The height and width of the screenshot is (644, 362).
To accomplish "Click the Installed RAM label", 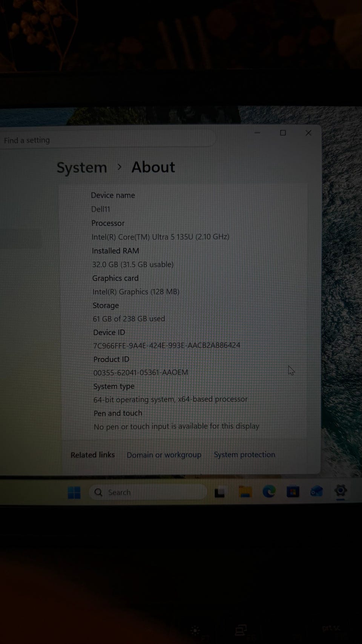I will click(115, 251).
